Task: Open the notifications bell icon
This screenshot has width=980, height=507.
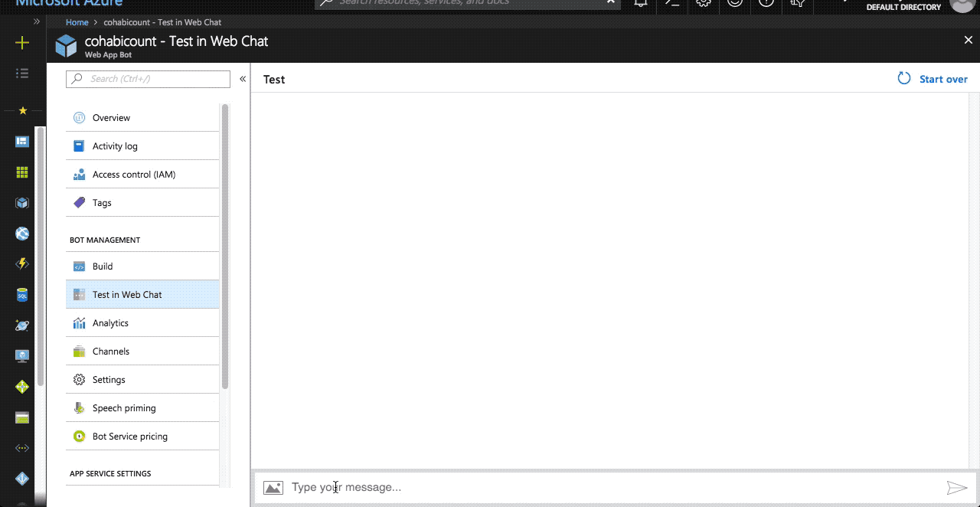Action: [640, 3]
